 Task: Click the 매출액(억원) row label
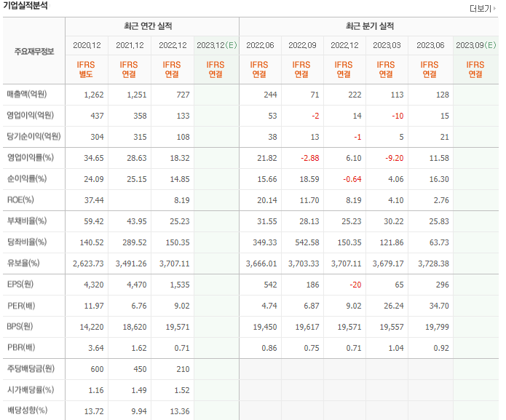27,94
